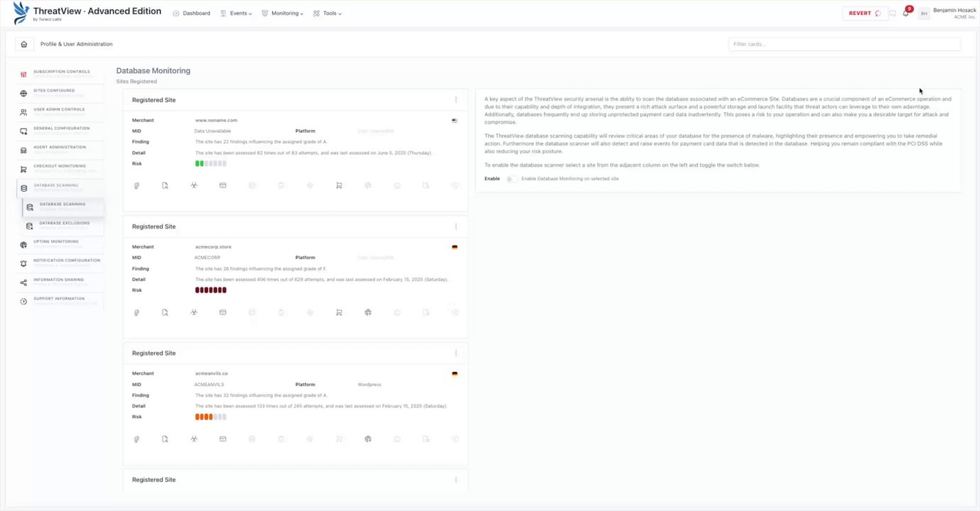Open Support Information in the sidebar
The image size is (980, 511).
[x=60, y=301]
